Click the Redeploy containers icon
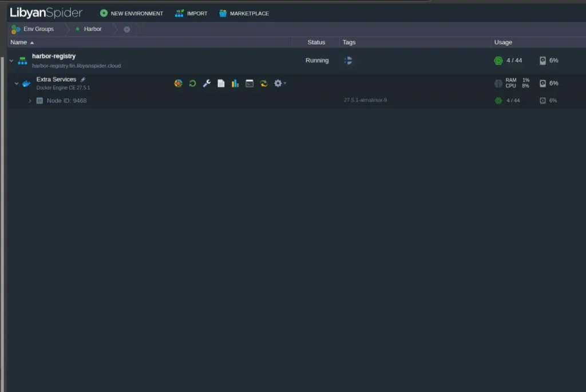The width and height of the screenshot is (586, 392). pyautogui.click(x=264, y=84)
